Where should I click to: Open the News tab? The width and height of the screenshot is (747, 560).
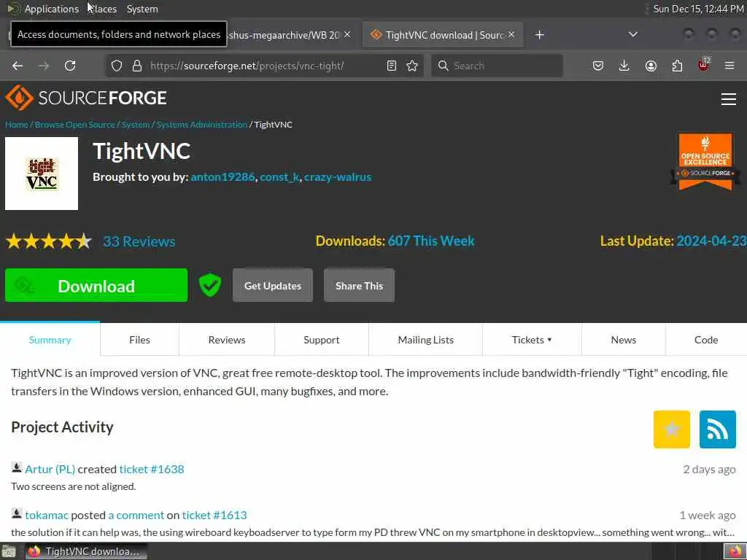(x=623, y=340)
